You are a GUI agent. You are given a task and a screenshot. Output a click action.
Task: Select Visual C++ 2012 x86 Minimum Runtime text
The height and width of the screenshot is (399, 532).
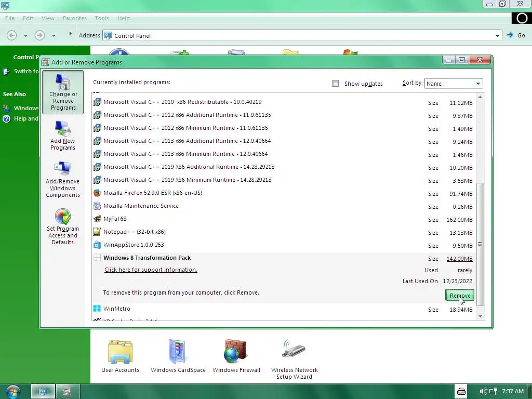point(185,128)
